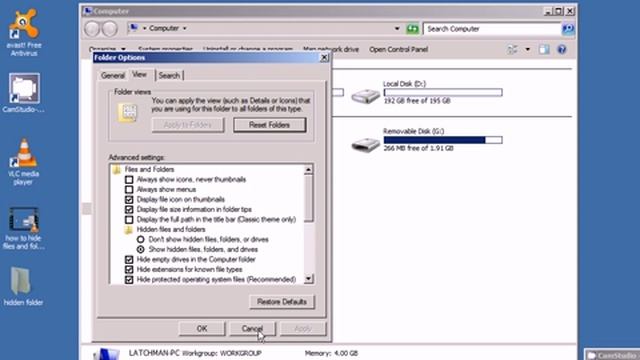Click the Forward navigation button in Computer window
The width and height of the screenshot is (640, 360).
coord(110,29)
